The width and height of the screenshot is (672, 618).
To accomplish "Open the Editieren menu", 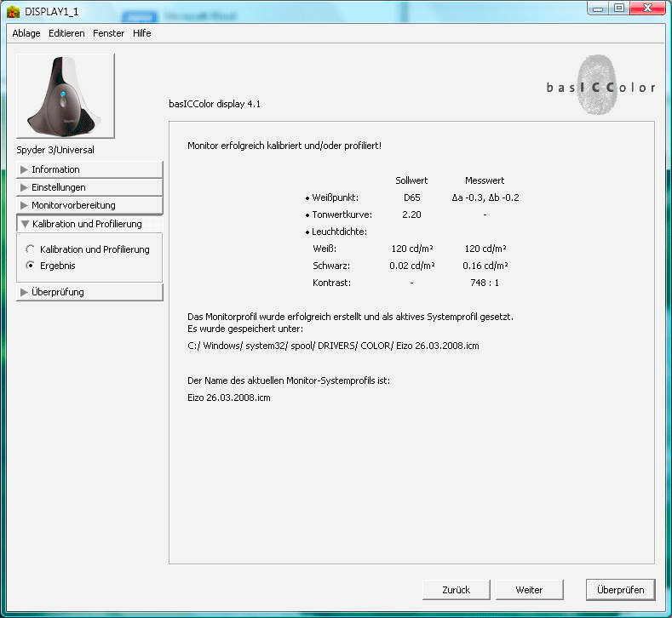I will click(x=66, y=33).
